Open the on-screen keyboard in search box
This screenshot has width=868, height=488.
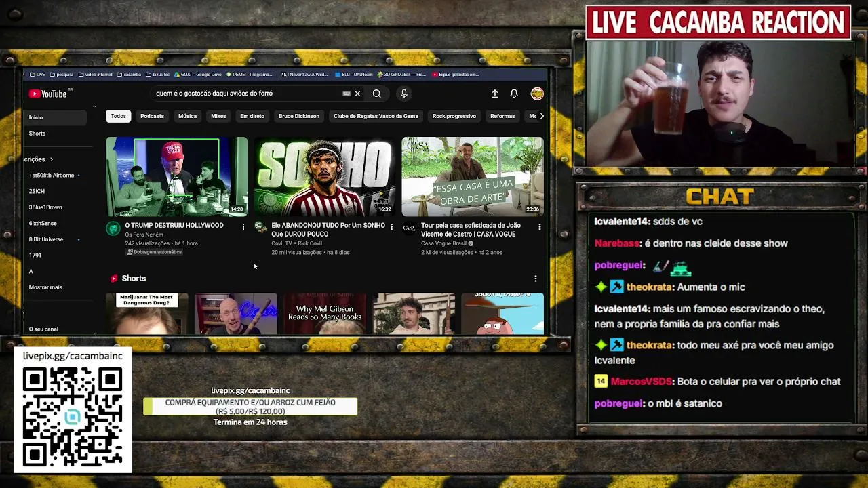point(347,94)
